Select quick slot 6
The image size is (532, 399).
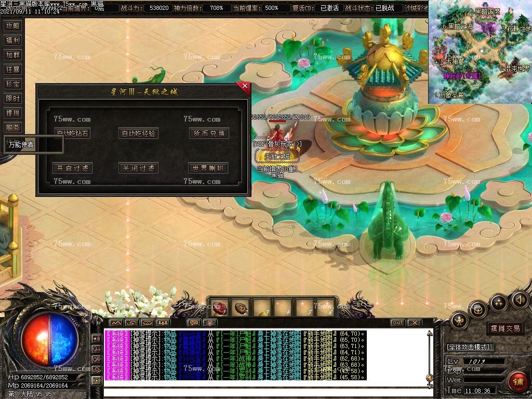(x=325, y=308)
